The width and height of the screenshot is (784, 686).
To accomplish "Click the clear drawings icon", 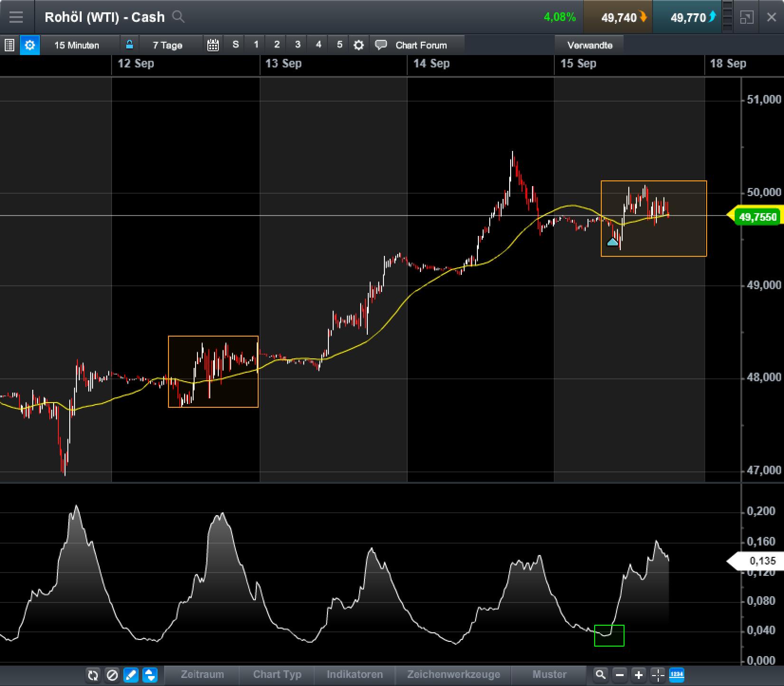I will 112,674.
